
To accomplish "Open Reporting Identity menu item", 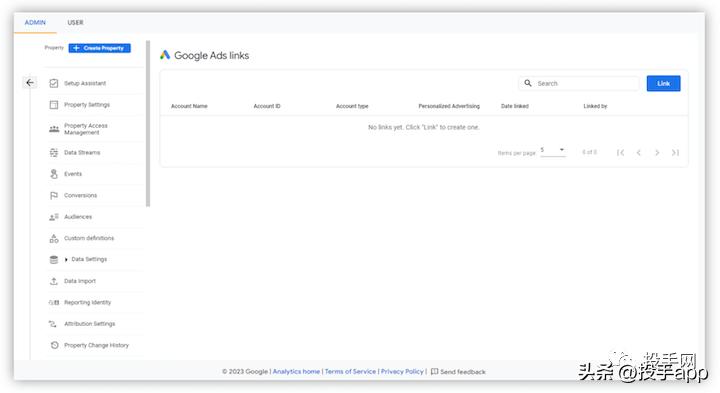I will [x=87, y=303].
